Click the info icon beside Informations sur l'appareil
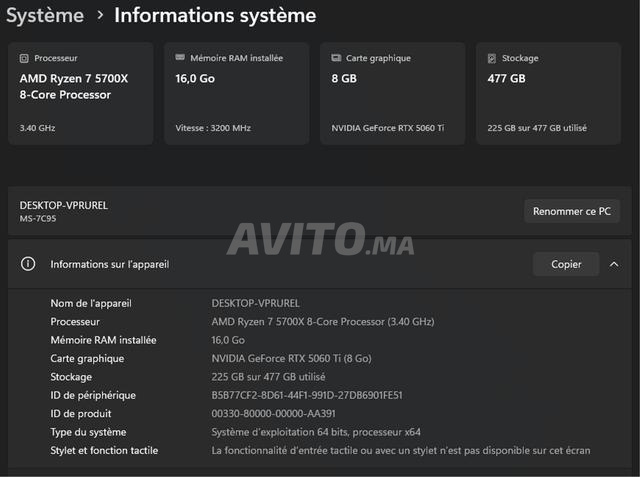Viewport: 640px width, 477px height. (28, 264)
